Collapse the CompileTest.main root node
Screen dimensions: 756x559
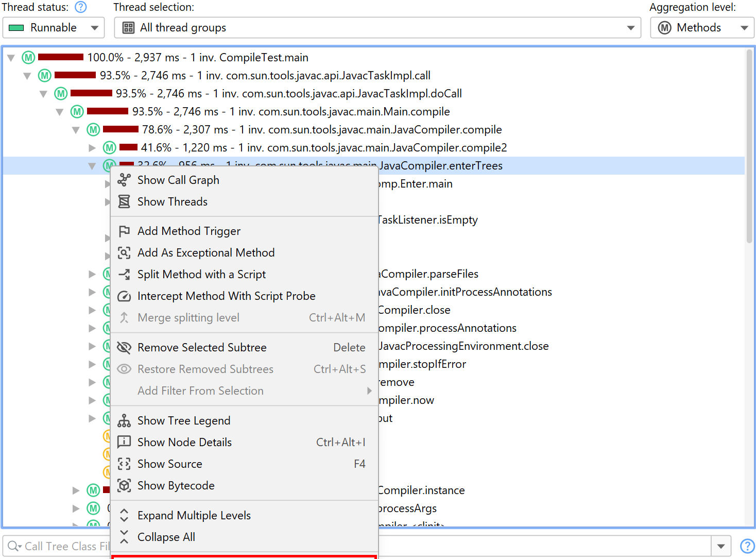(x=11, y=58)
